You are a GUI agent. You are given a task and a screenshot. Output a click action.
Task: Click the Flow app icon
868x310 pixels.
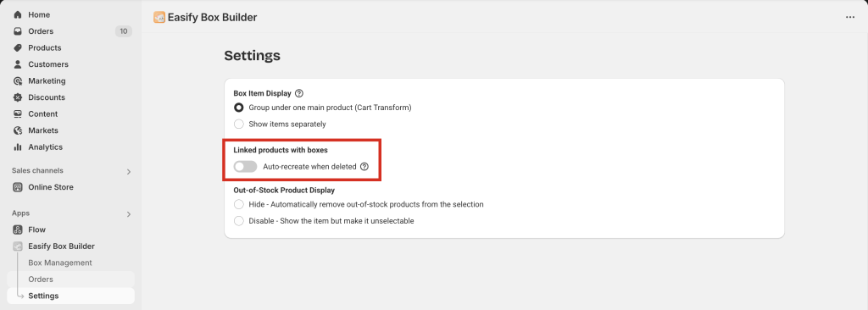coord(18,230)
